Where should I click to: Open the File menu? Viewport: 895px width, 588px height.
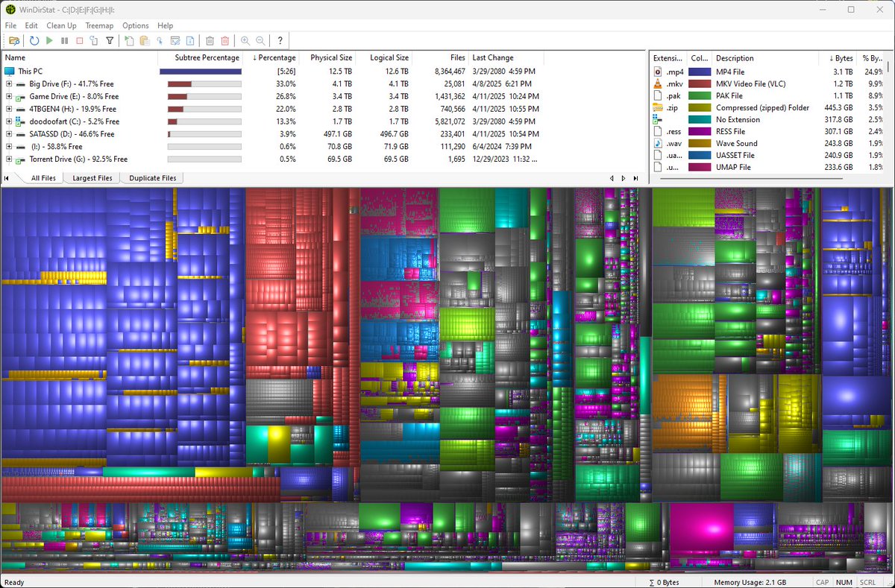coord(10,25)
